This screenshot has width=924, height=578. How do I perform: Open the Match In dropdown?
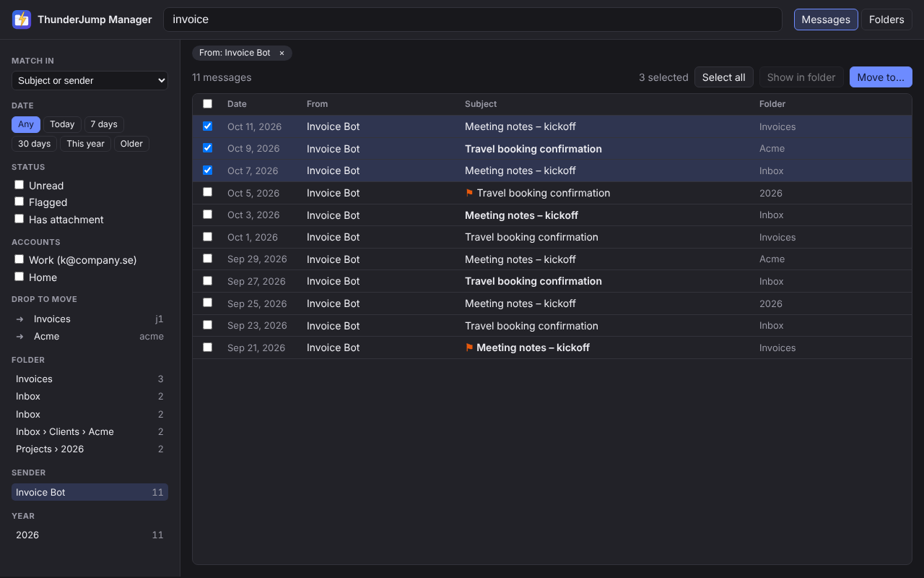90,81
